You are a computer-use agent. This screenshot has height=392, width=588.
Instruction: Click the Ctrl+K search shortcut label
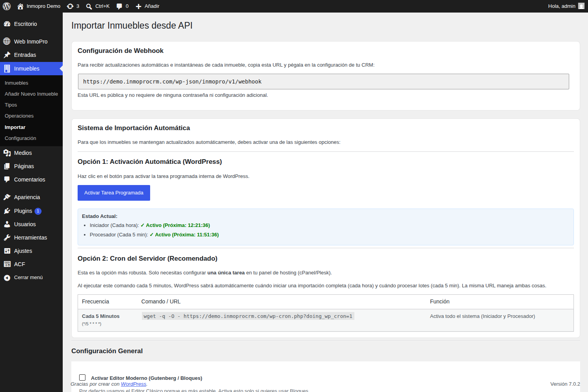click(x=102, y=6)
